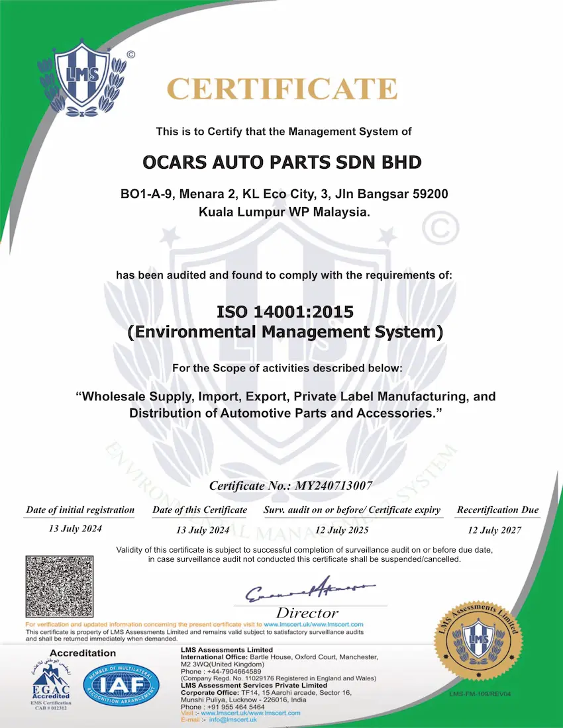Click the CERTIFICATE gold heading
Viewport: 563px width, 728px height.
point(281,89)
